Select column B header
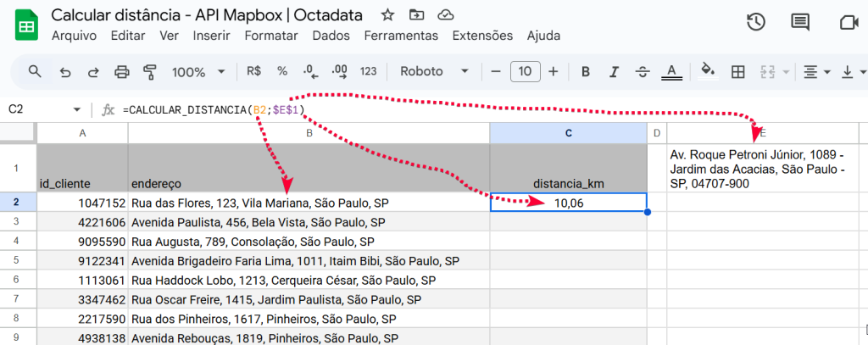The width and height of the screenshot is (868, 345). [309, 133]
